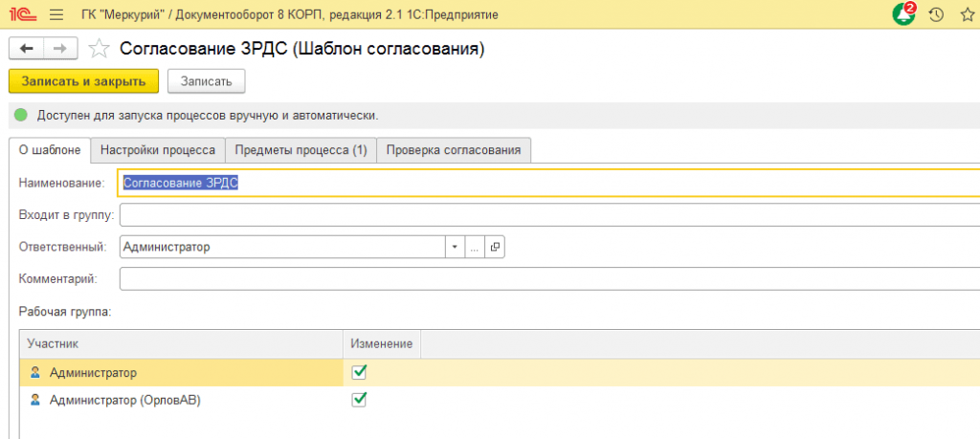
Task: Go back with the left arrow button
Action: [x=26, y=49]
